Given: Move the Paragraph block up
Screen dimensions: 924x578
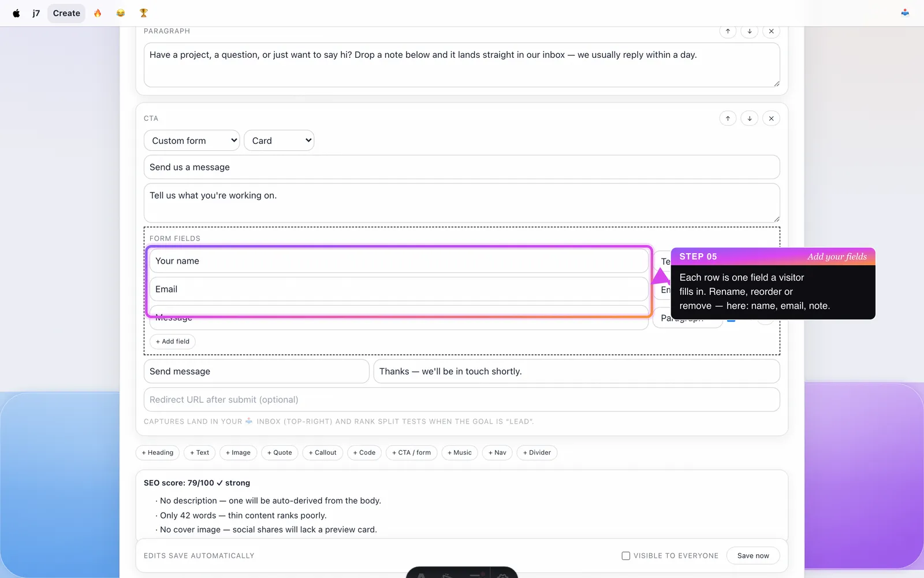Looking at the screenshot, I should point(728,31).
